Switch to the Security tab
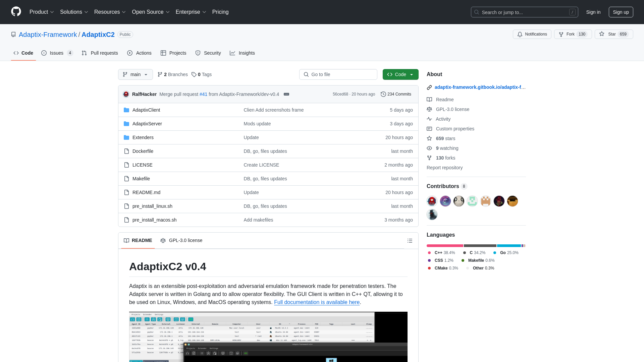Viewport: 644px width, 362px height. (208, 53)
